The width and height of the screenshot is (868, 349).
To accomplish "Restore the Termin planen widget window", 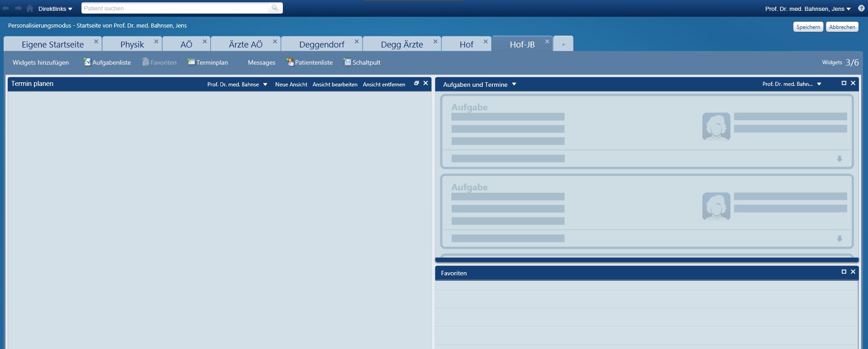I will tap(416, 83).
